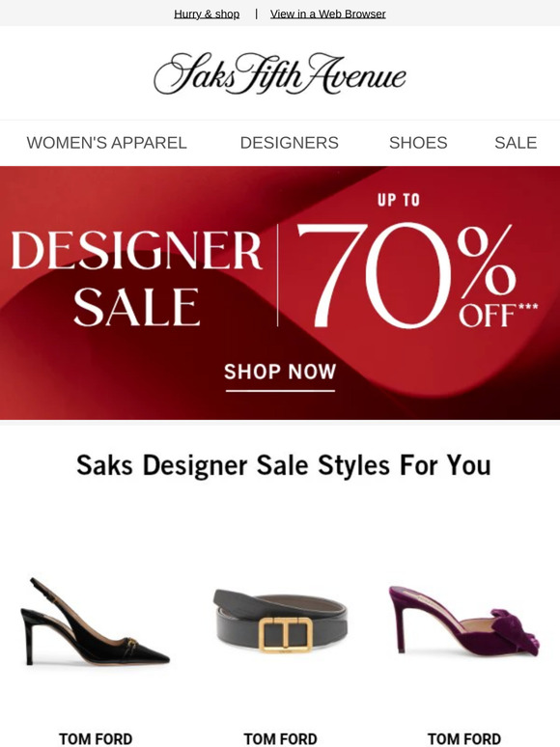
Task: Click the velvet bow on the purple mule
Action: coord(514,630)
